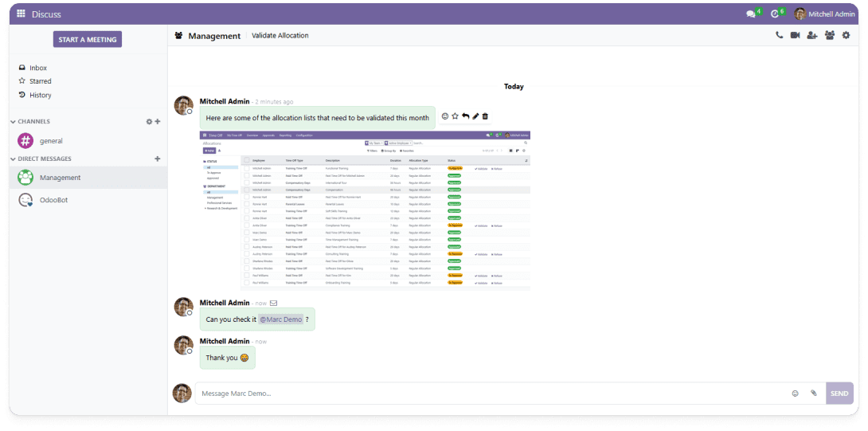Screen dimensions: 868x431
Task: Open conversation settings gear in header
Action: (846, 36)
